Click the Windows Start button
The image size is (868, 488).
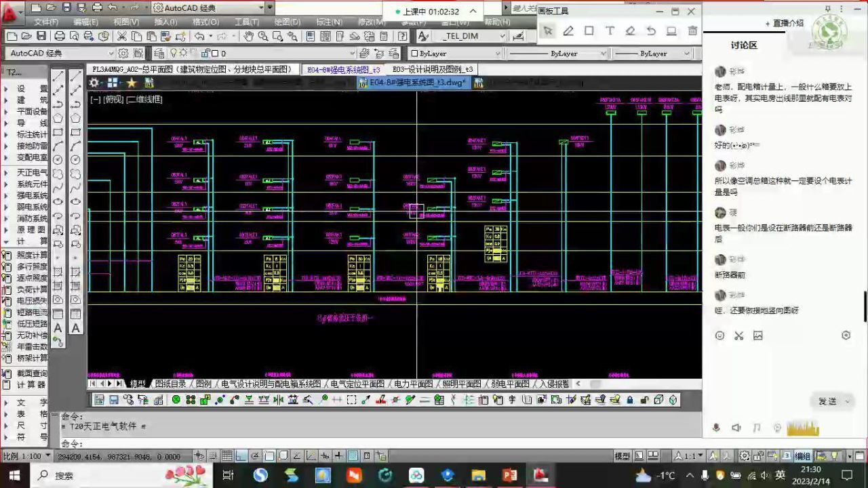click(x=14, y=475)
